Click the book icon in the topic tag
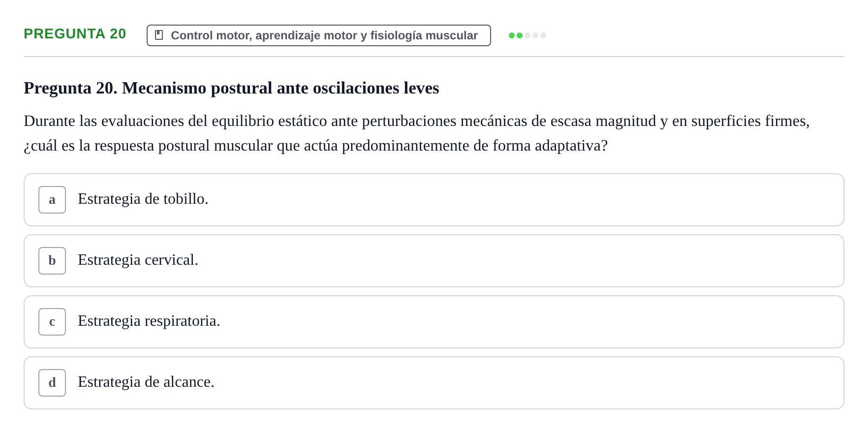 (159, 35)
